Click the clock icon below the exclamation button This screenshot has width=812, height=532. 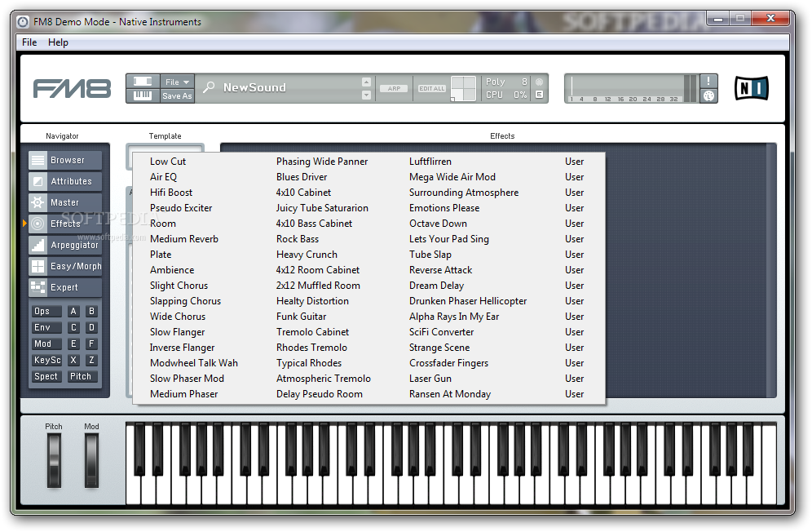[x=708, y=96]
